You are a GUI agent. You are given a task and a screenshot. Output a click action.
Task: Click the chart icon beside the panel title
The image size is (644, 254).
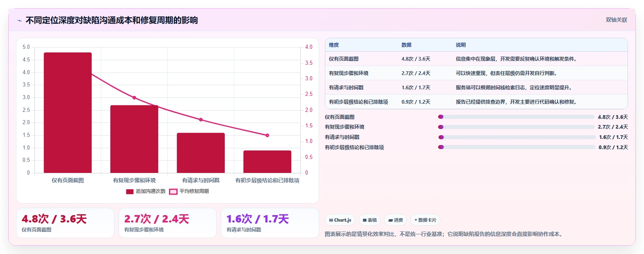tap(19, 20)
